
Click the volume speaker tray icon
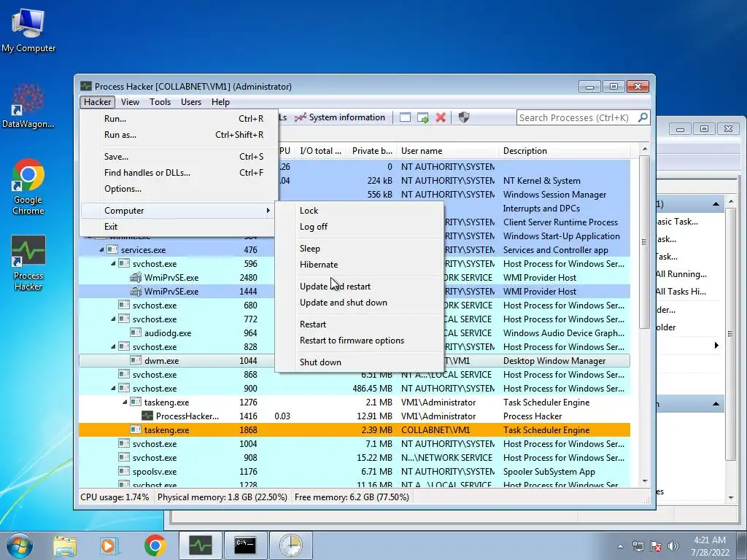pos(673,546)
